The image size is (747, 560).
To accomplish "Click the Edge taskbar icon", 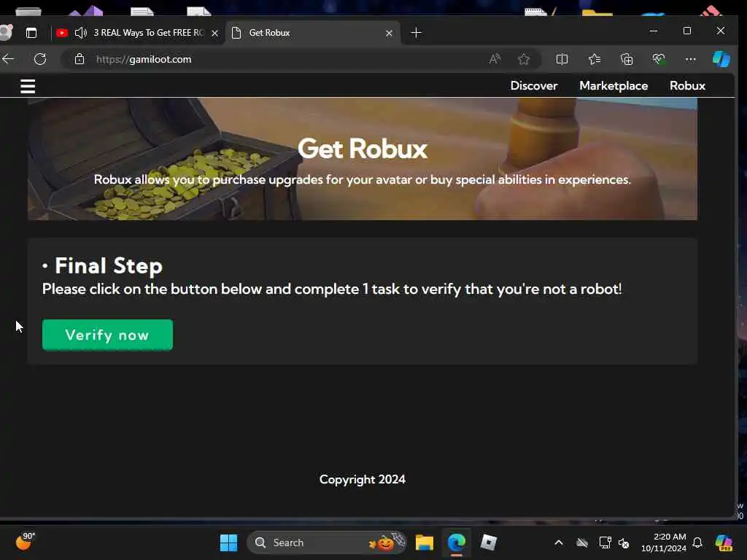I will point(457,542).
